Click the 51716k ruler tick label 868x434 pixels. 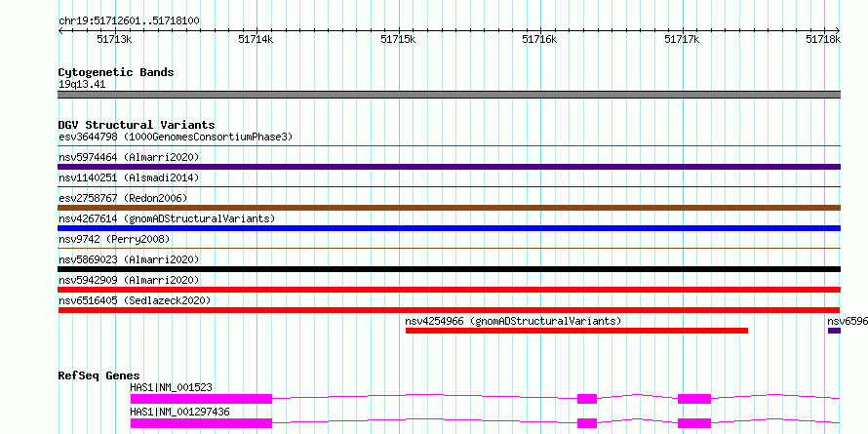click(x=539, y=39)
